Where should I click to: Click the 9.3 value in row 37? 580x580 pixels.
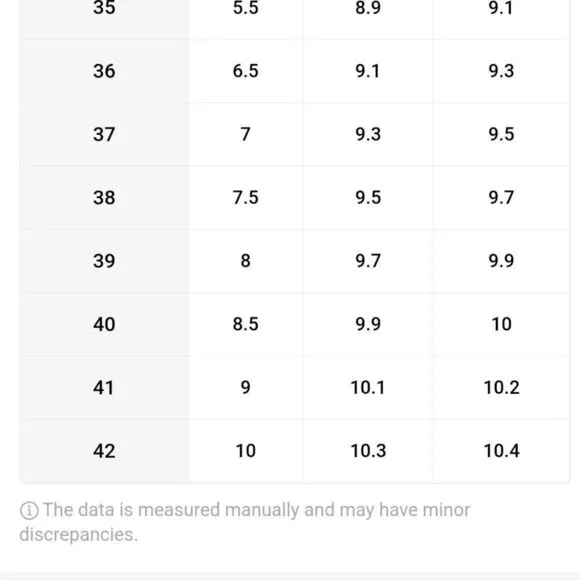(x=368, y=134)
